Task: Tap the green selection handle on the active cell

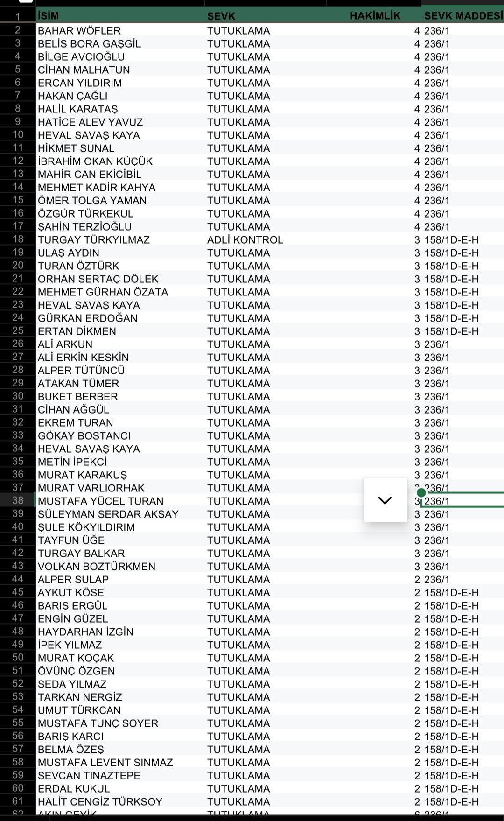Action: pyautogui.click(x=421, y=493)
